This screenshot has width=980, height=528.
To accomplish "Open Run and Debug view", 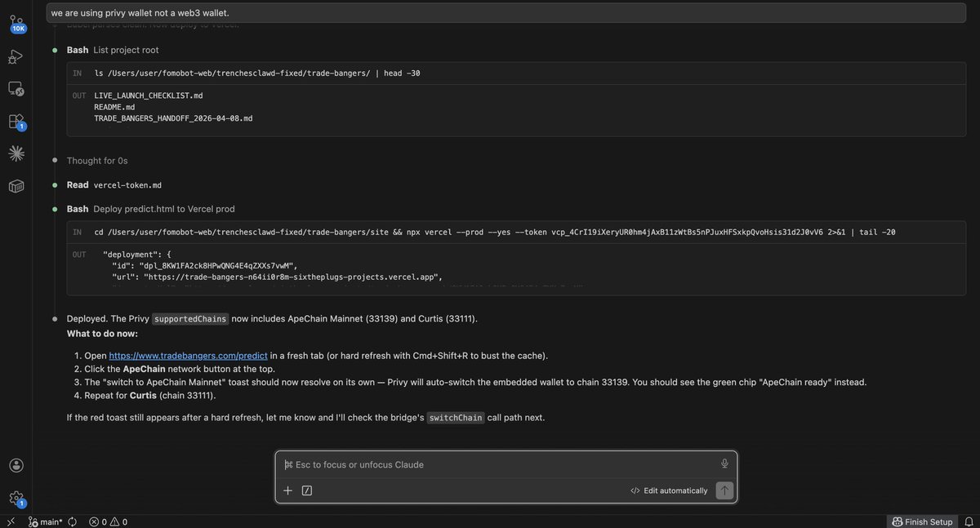I will coord(16,56).
